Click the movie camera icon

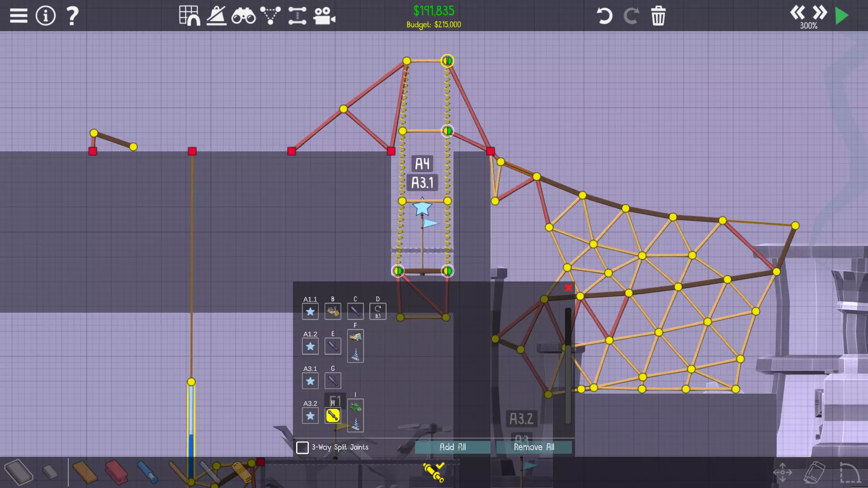point(324,16)
